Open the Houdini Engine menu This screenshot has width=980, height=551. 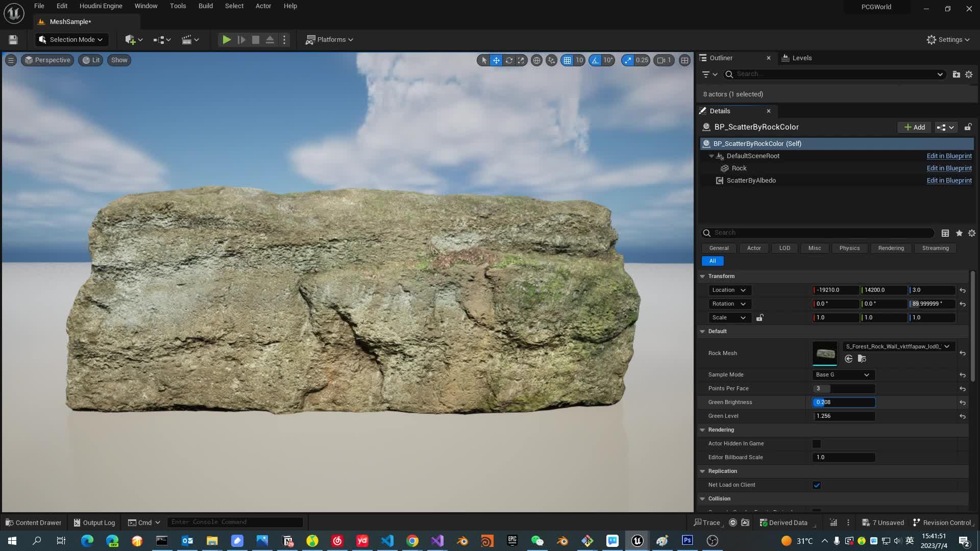tap(101, 6)
